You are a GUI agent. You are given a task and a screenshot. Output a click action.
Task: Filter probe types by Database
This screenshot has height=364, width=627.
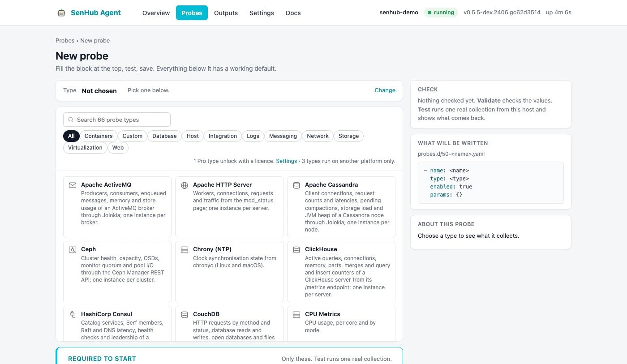click(x=164, y=136)
